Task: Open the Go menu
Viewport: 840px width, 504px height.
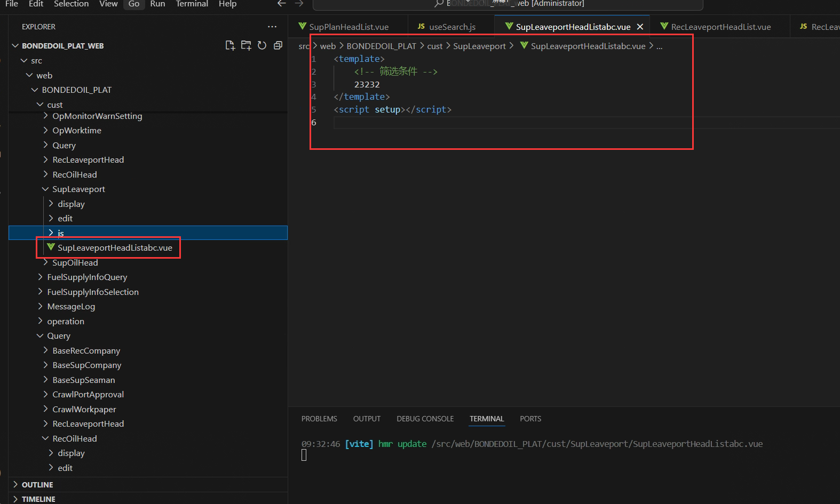Action: (x=134, y=4)
